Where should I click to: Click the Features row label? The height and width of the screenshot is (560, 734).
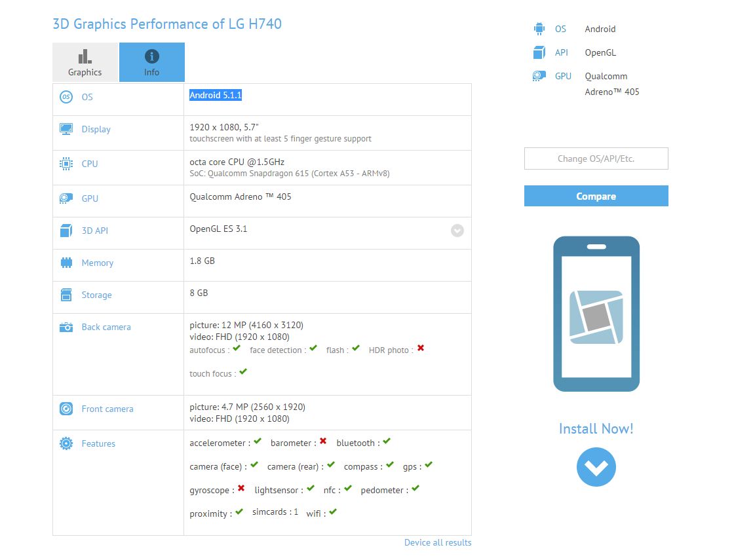pyautogui.click(x=98, y=443)
